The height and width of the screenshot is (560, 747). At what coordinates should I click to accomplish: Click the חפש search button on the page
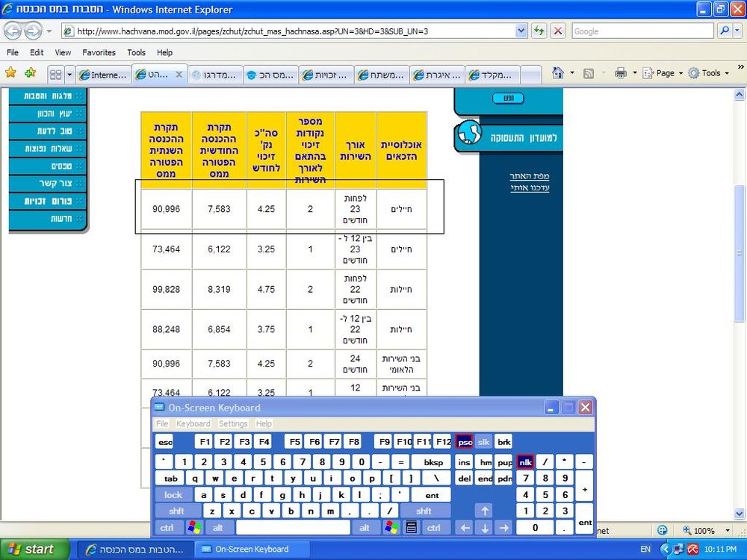[x=508, y=98]
